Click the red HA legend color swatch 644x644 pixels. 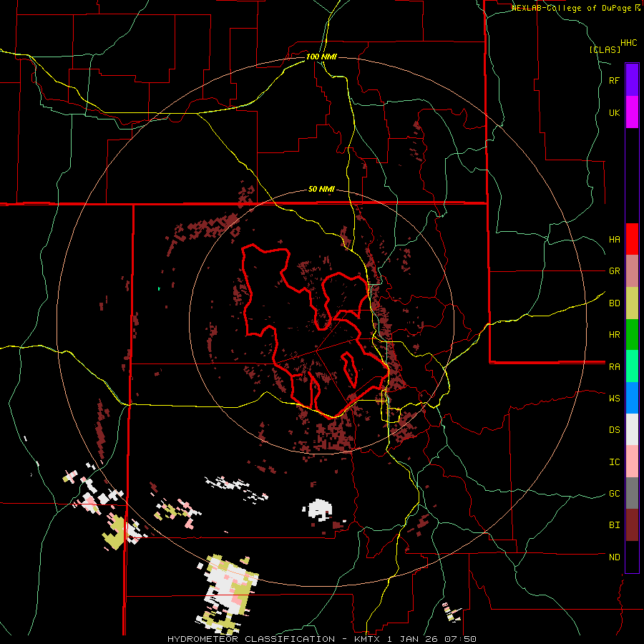pyautogui.click(x=632, y=239)
